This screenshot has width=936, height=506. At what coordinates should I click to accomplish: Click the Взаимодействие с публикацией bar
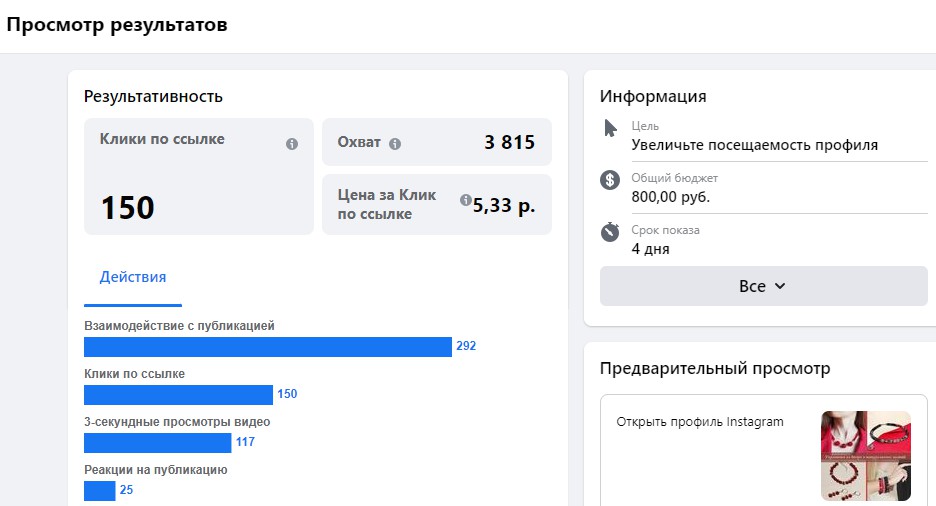point(268,347)
